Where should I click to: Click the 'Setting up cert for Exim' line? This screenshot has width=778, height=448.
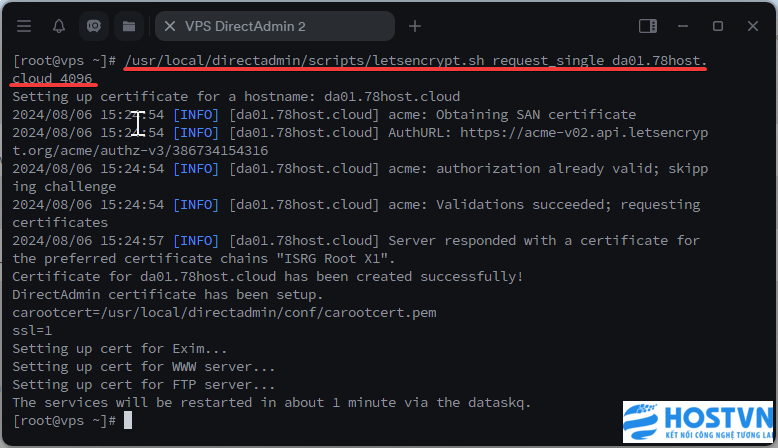tap(120, 348)
